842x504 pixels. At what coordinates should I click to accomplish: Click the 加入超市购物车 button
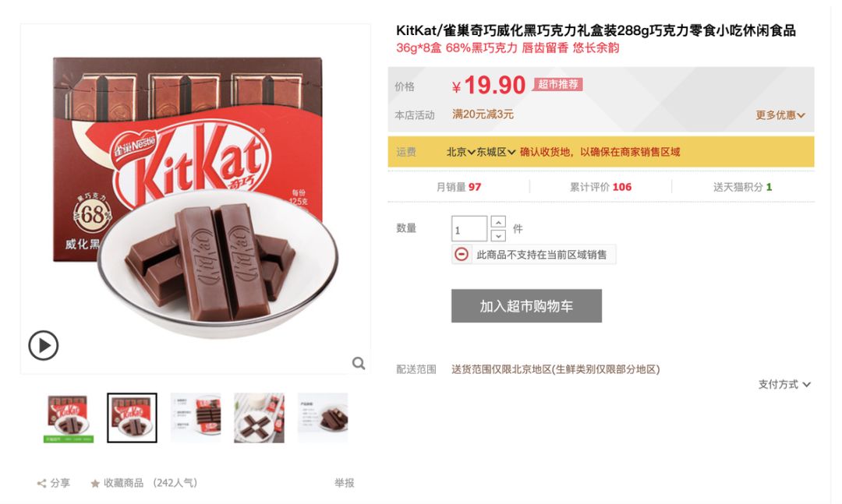pyautogui.click(x=526, y=306)
